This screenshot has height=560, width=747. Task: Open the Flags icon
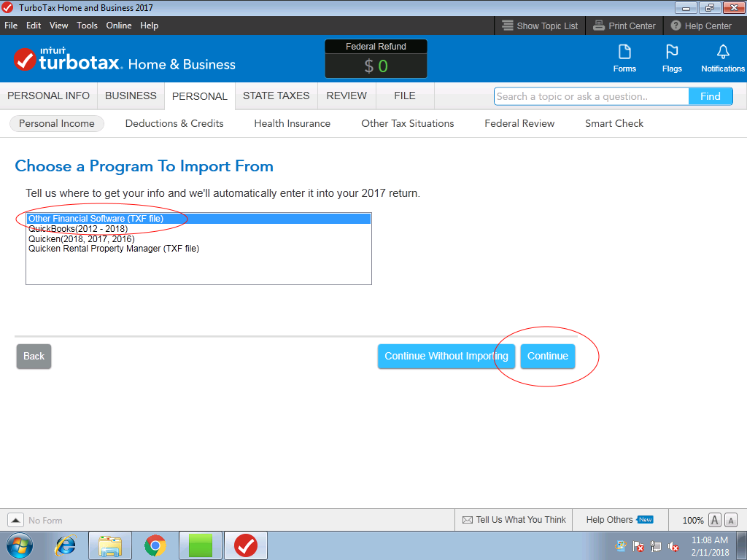click(672, 58)
